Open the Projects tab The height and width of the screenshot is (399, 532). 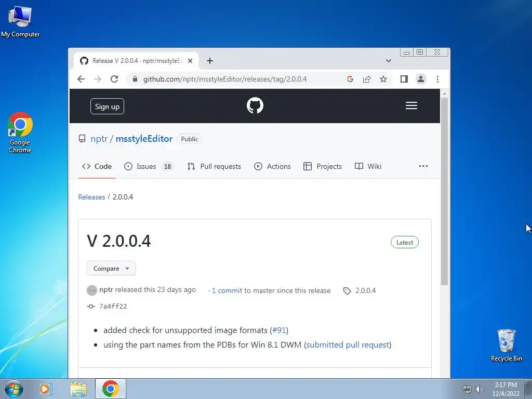point(322,166)
